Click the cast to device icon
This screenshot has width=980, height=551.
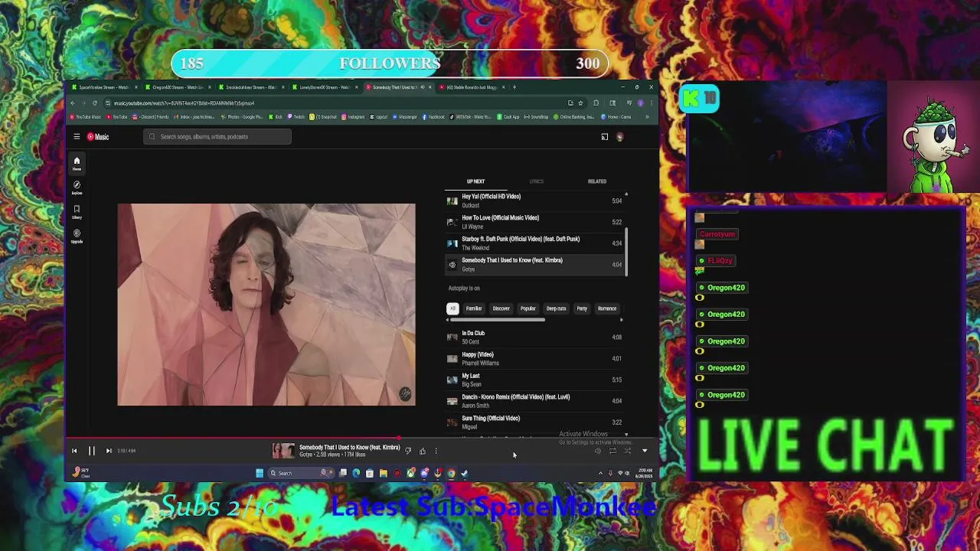(604, 137)
